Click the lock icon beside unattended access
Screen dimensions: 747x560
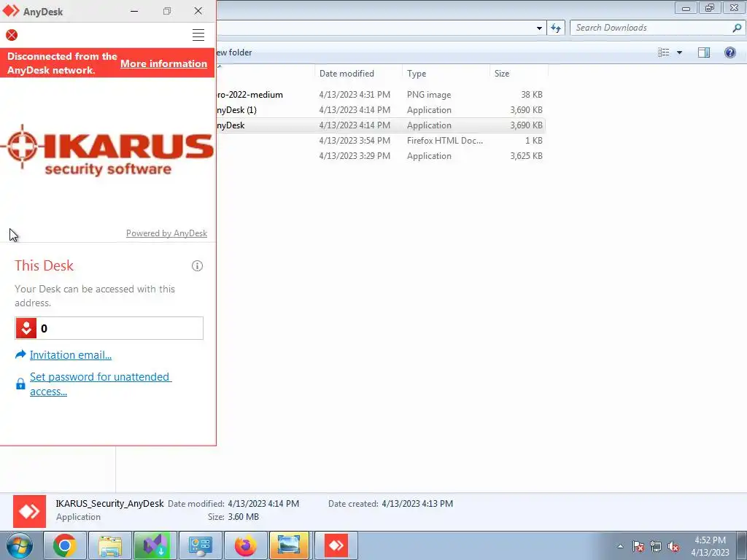[20, 384]
